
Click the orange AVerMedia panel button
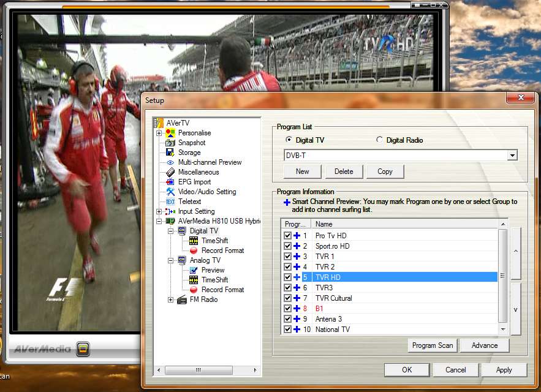tap(84, 350)
